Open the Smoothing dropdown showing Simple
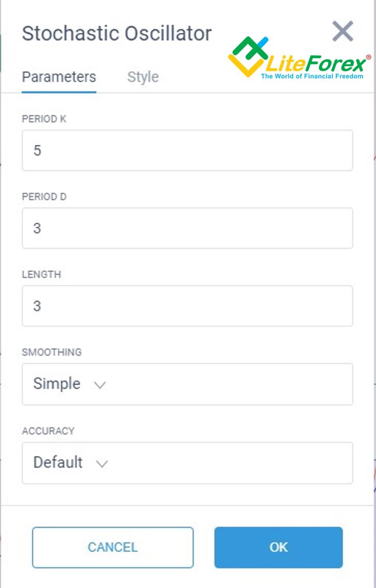Image resolution: width=376 pixels, height=588 pixels. coord(187,384)
